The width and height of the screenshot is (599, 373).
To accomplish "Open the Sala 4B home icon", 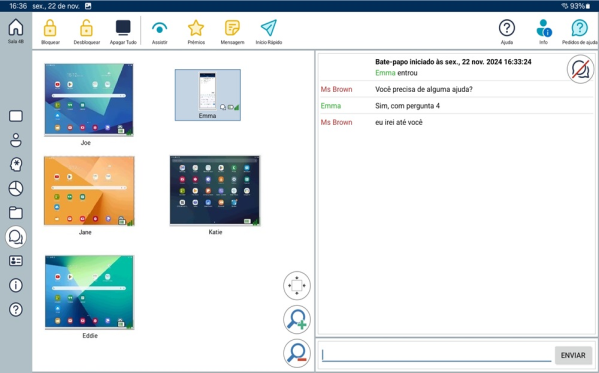I will [16, 28].
